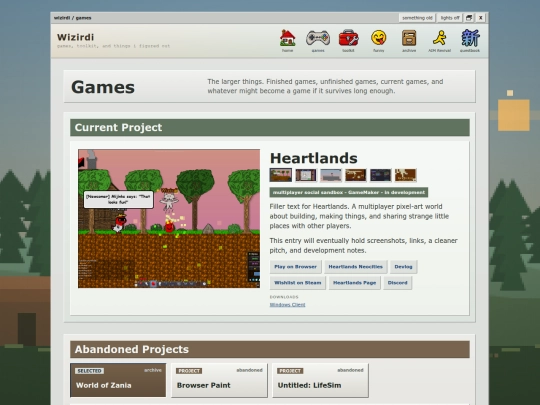Open 'Heartlands Neocities' link button

point(355,267)
